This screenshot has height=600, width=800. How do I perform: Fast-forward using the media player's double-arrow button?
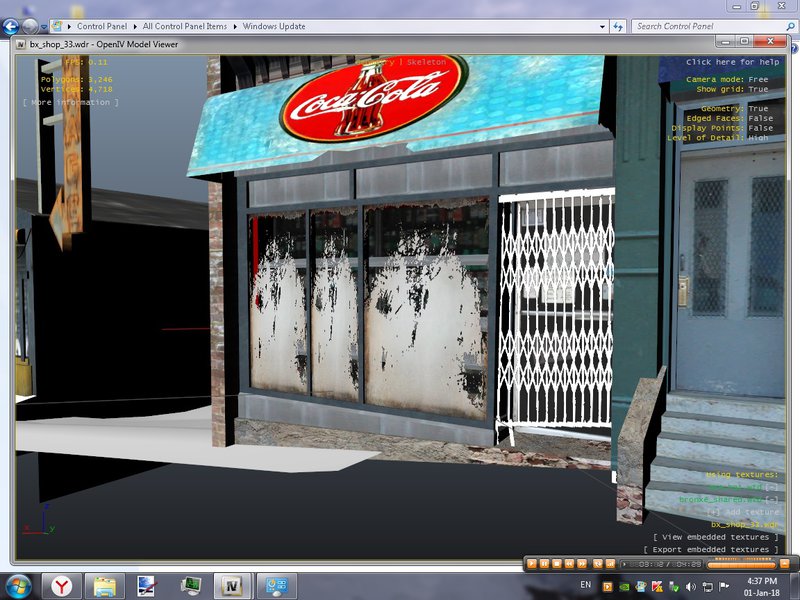[582, 564]
